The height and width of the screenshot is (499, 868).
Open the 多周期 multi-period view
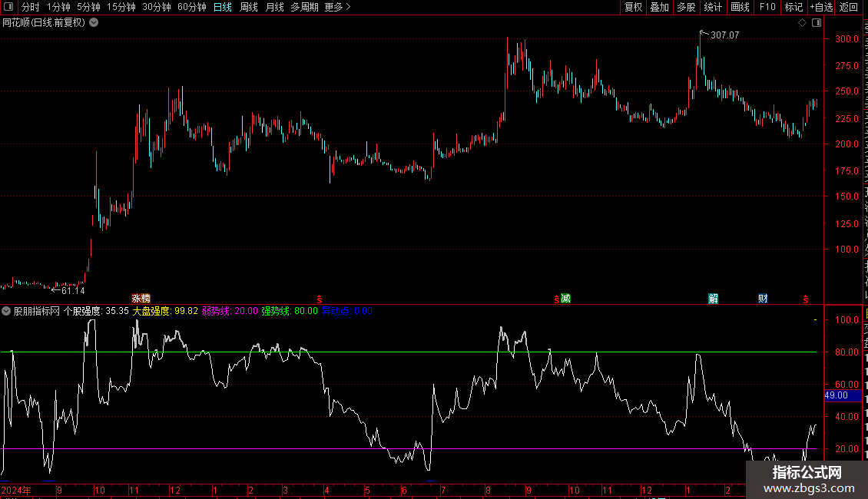pyautogui.click(x=304, y=7)
